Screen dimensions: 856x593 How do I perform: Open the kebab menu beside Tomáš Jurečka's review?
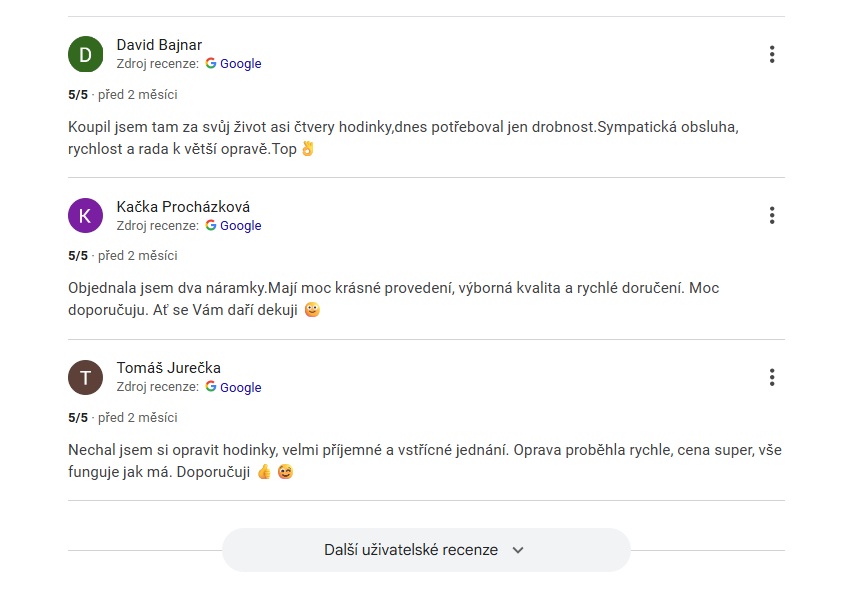click(x=771, y=377)
